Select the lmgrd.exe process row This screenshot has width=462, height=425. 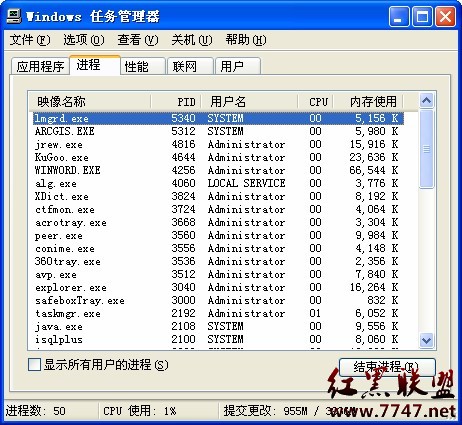pyautogui.click(x=218, y=119)
